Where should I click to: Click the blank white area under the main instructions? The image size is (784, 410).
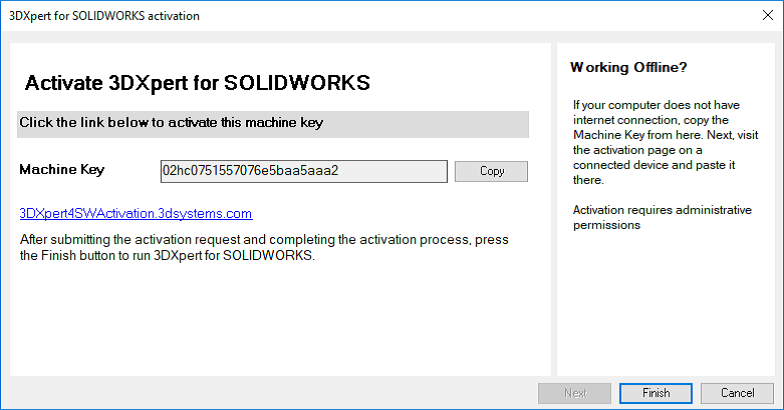point(280,320)
